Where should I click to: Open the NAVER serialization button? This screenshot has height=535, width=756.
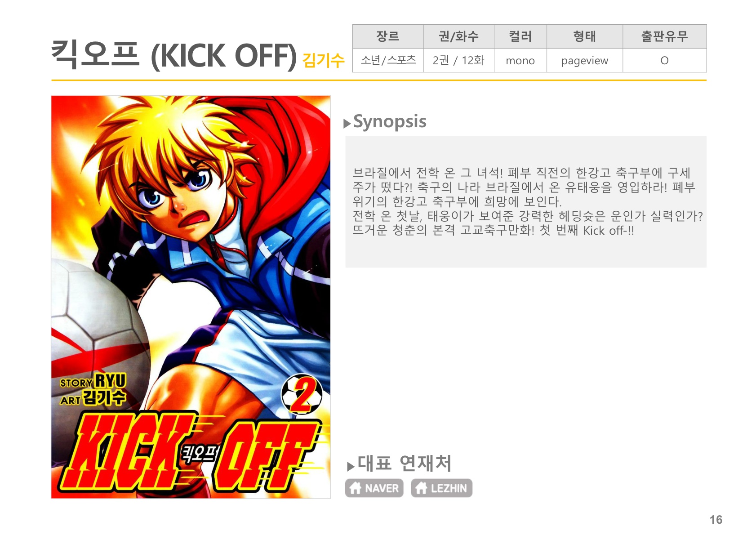point(374,488)
